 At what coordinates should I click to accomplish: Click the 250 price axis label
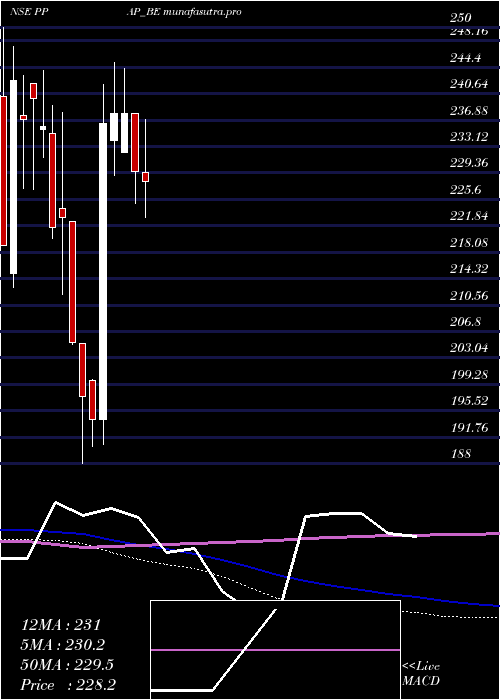[461, 18]
